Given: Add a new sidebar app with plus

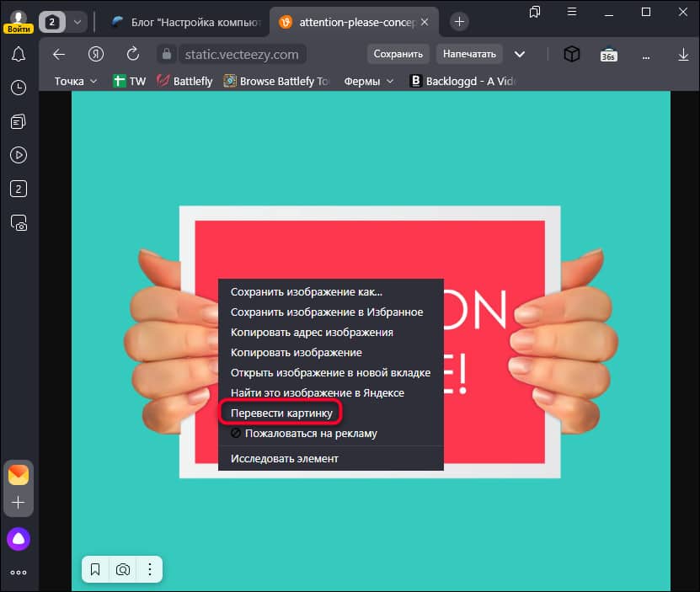Looking at the screenshot, I should tap(19, 503).
